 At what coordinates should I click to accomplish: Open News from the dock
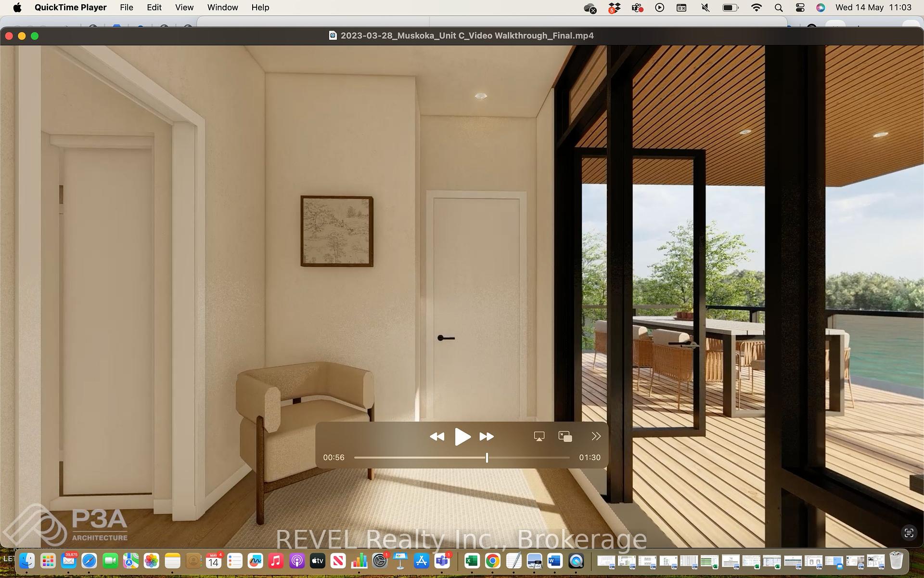tap(338, 561)
